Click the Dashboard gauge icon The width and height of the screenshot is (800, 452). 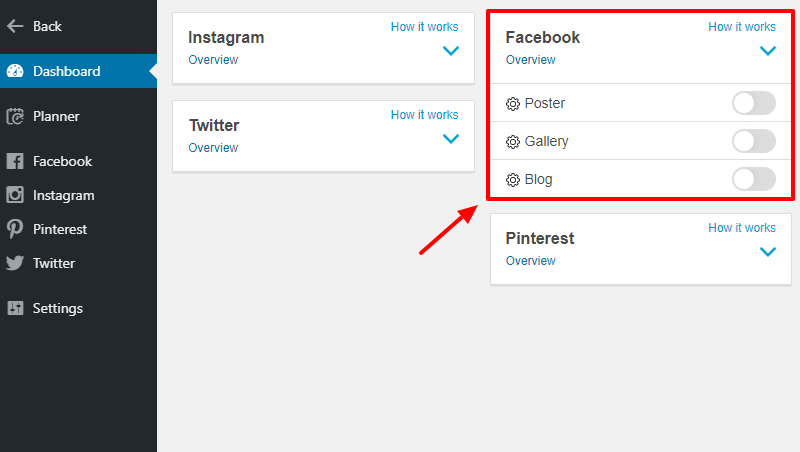point(15,71)
